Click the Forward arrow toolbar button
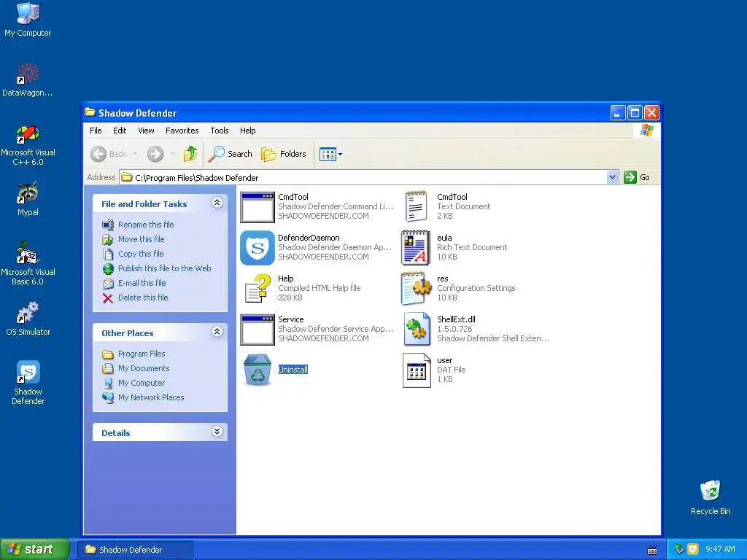Viewport: 747px width, 560px height. [155, 154]
